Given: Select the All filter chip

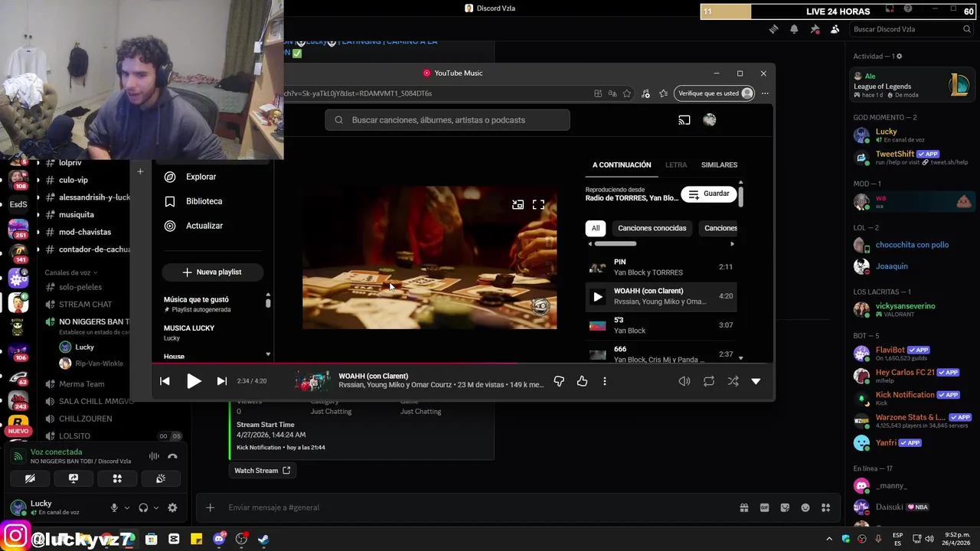Looking at the screenshot, I should 596,228.
